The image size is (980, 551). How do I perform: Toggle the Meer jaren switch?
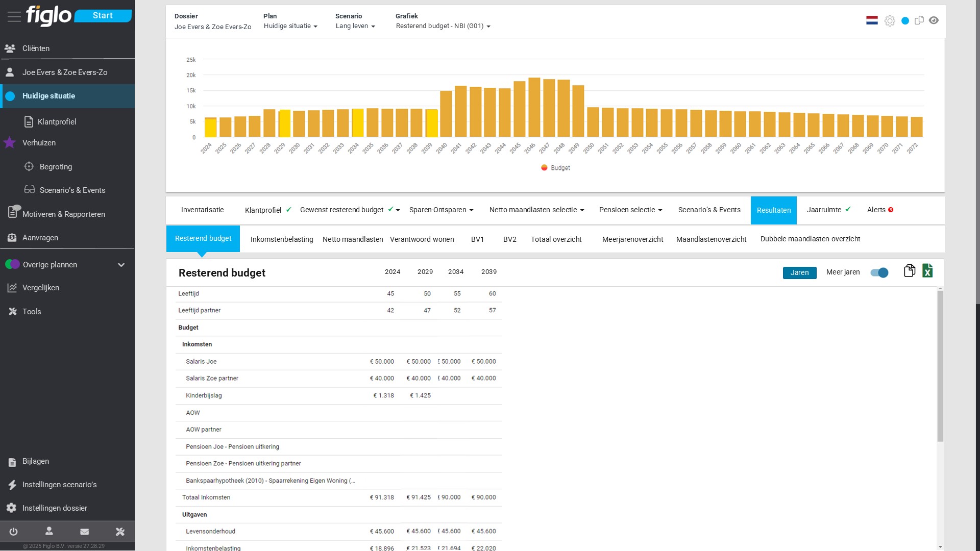click(x=879, y=272)
